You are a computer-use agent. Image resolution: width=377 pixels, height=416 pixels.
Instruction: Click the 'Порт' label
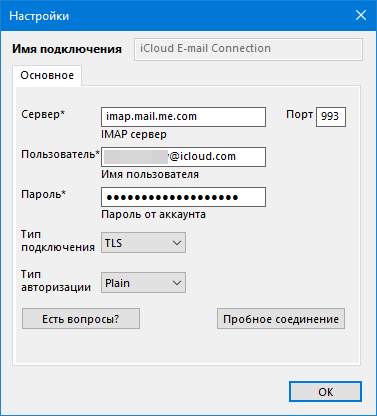(x=299, y=114)
